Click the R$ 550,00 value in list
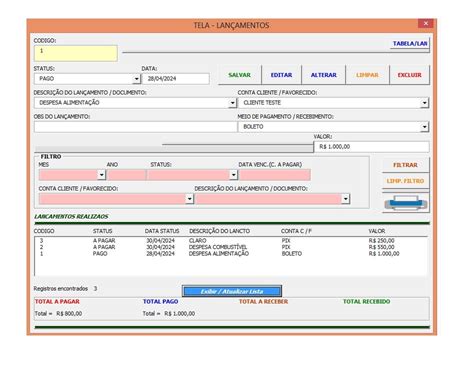This screenshot has width=474, height=368. (x=381, y=247)
